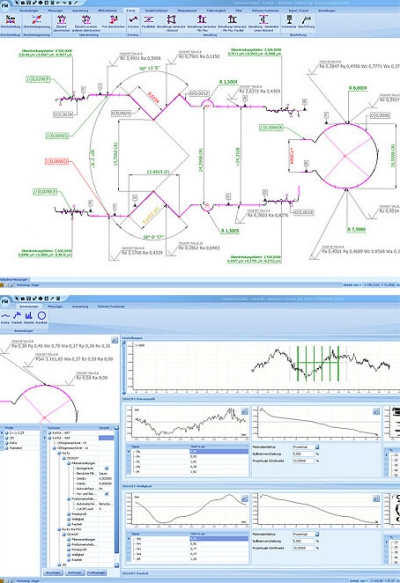Click Prozentuale Schrittweite field under Welligkeit
Screen dimensions: 400x583
303,548
